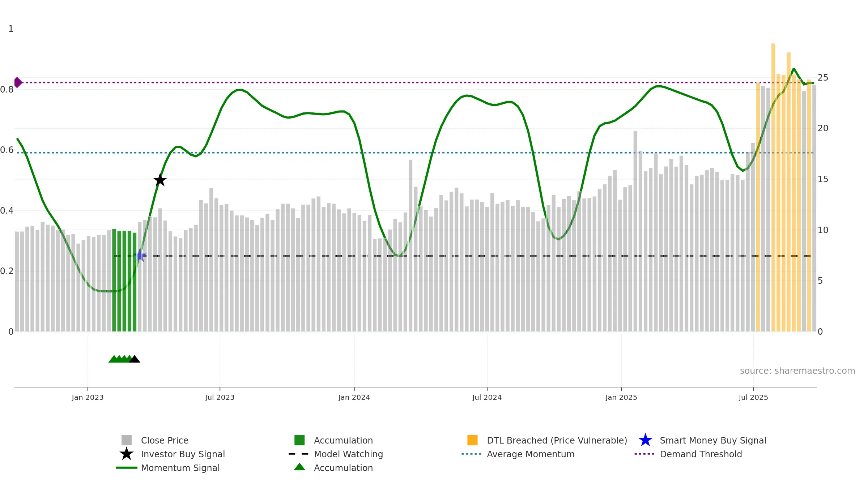Click the 20 value on right axis
Screen dimensions: 868x488
[823, 128]
